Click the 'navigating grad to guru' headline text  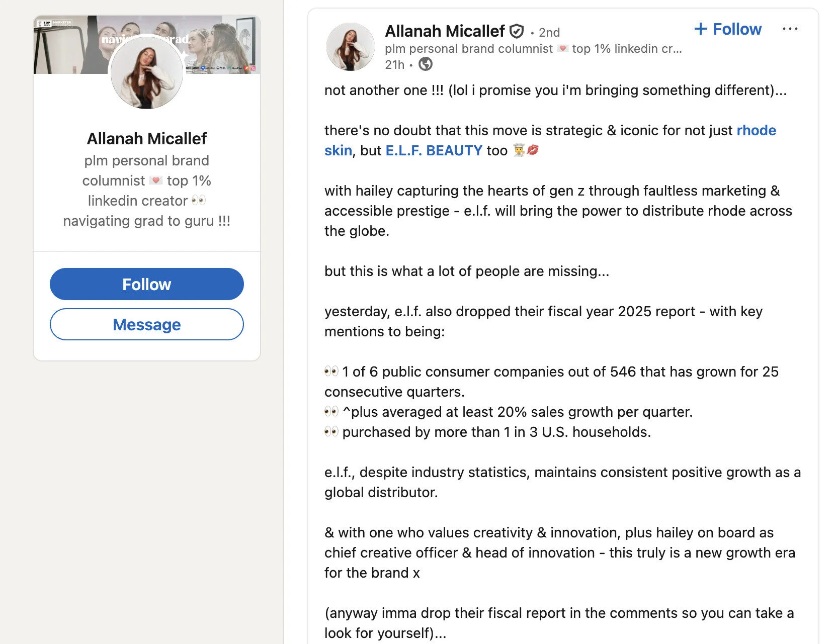(146, 220)
